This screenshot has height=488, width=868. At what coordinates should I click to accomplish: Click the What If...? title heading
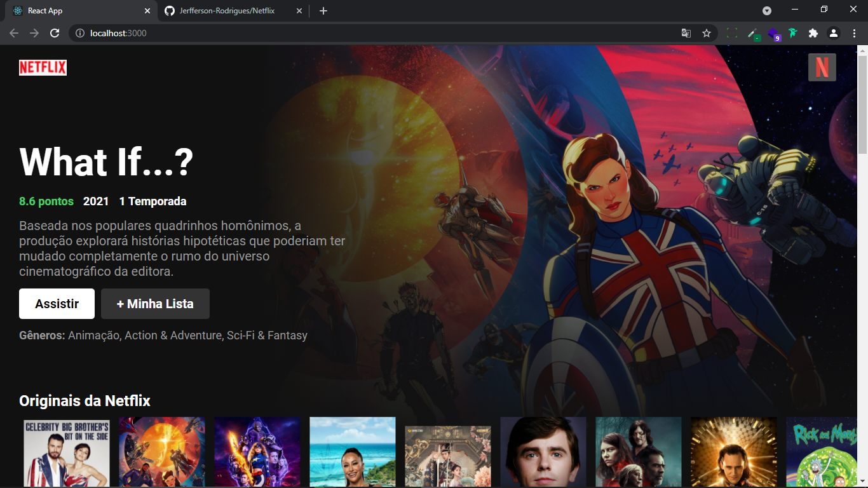tap(106, 162)
